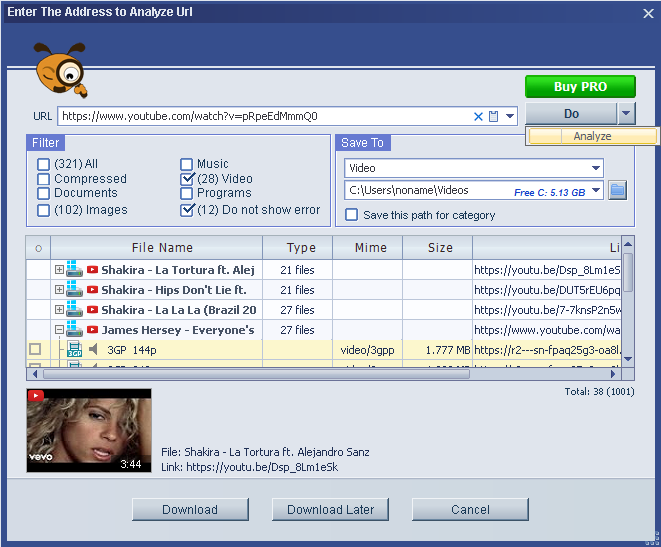This screenshot has width=661, height=547.
Task: Click YouTube badge on the thumbnail
Action: click(x=36, y=396)
